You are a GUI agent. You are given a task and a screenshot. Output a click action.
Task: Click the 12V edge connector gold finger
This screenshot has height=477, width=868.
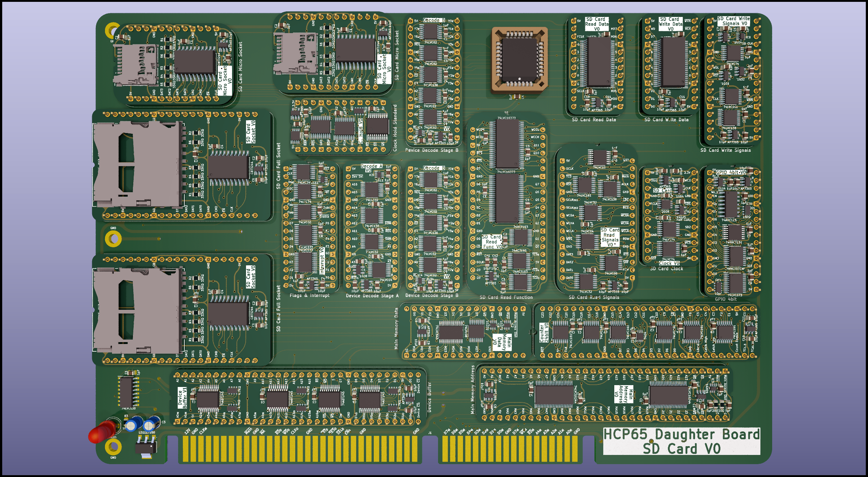click(x=186, y=448)
